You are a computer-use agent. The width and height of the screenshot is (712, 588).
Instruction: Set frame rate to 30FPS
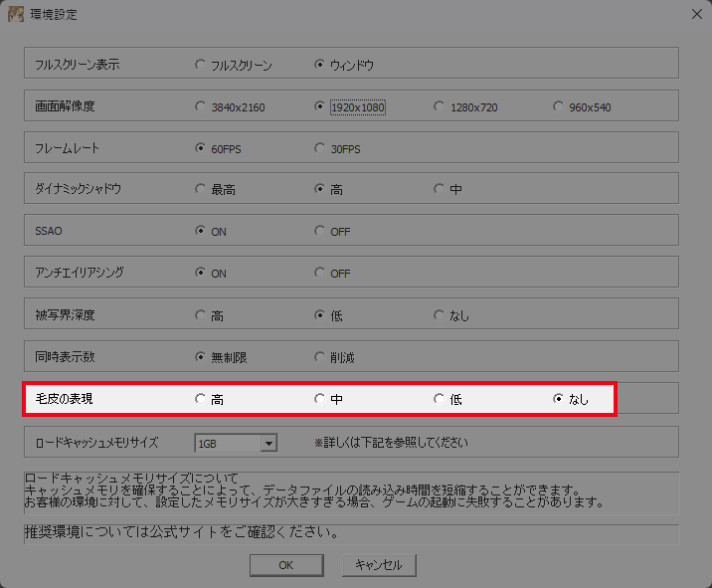point(320,148)
